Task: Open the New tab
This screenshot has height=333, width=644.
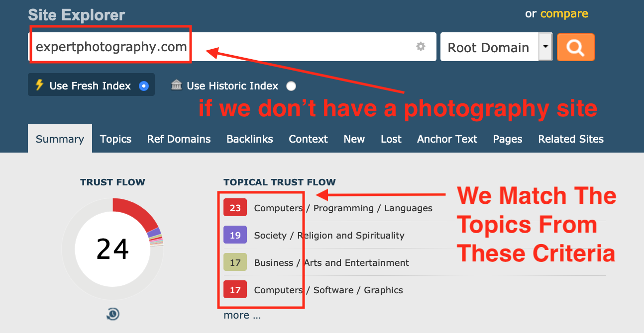Action: pos(354,139)
